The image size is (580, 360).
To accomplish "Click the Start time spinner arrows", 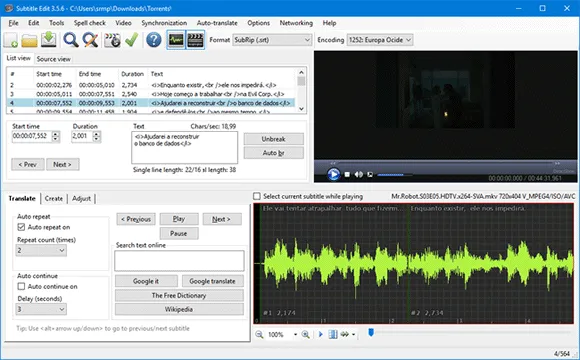I will 55,136.
